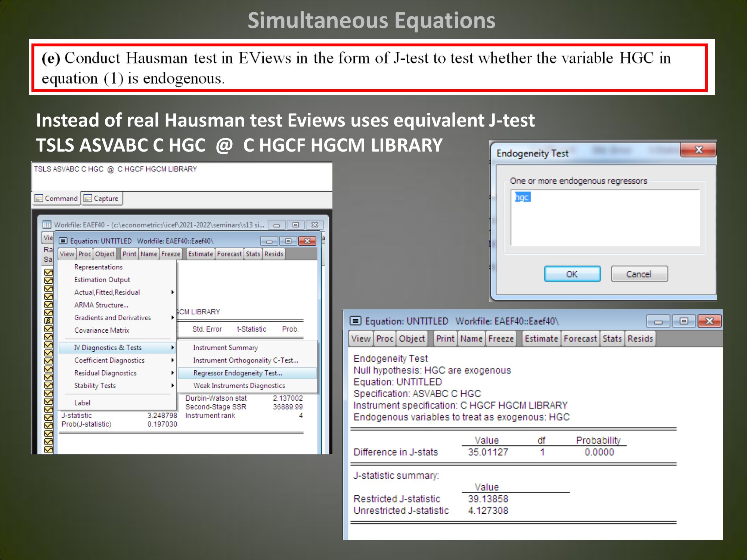
Task: Click the small equation window title icon
Action: click(63, 241)
